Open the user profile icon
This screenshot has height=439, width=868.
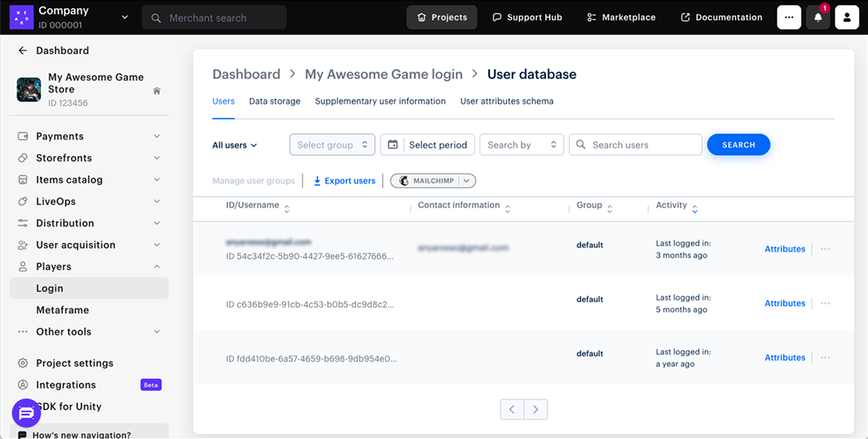[x=847, y=17]
